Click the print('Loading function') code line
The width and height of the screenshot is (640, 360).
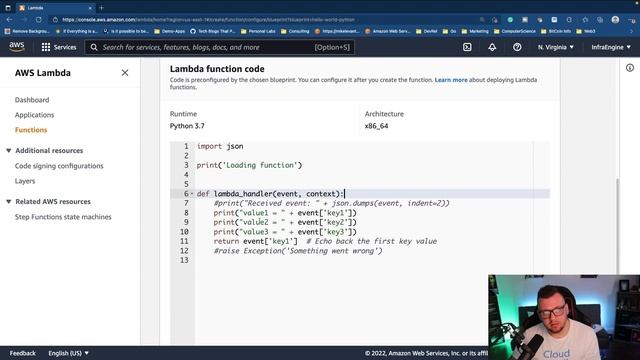coord(249,165)
